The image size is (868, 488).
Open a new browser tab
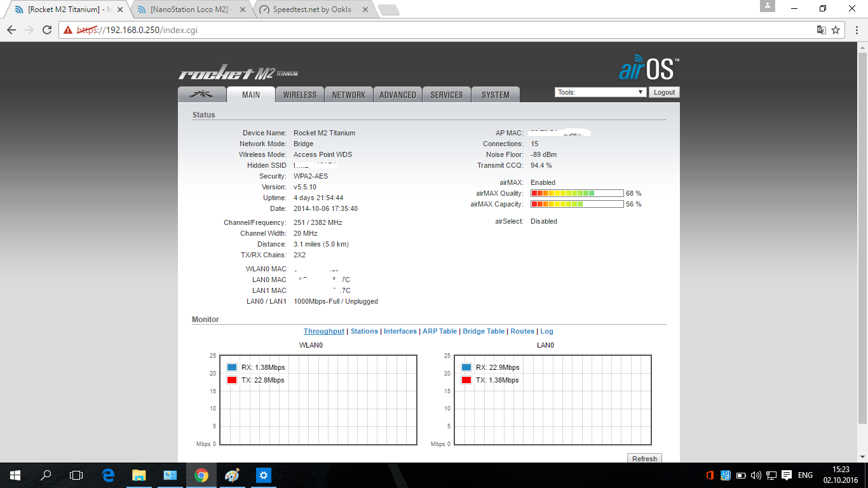[388, 10]
